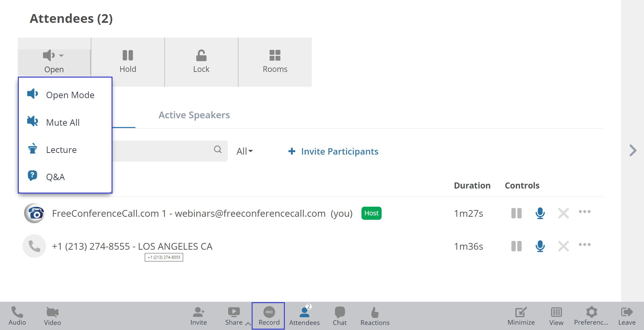Leave the meeting
Viewport: 644px width, 330px height.
click(x=627, y=316)
